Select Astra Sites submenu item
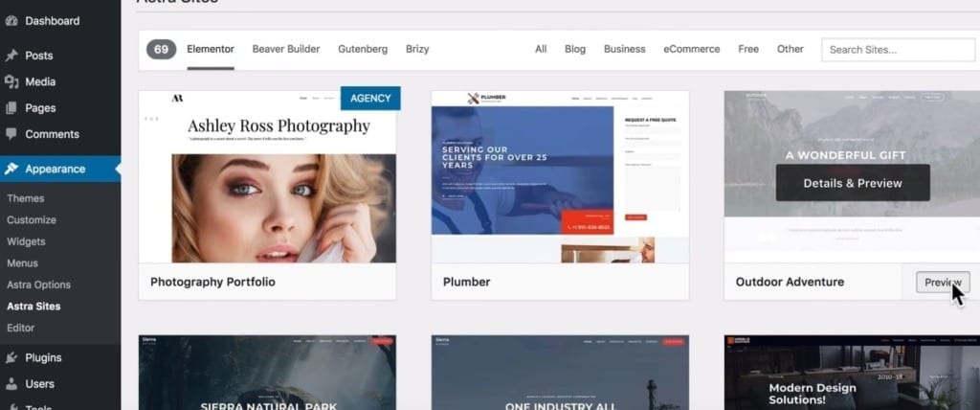980x410 pixels. point(33,307)
